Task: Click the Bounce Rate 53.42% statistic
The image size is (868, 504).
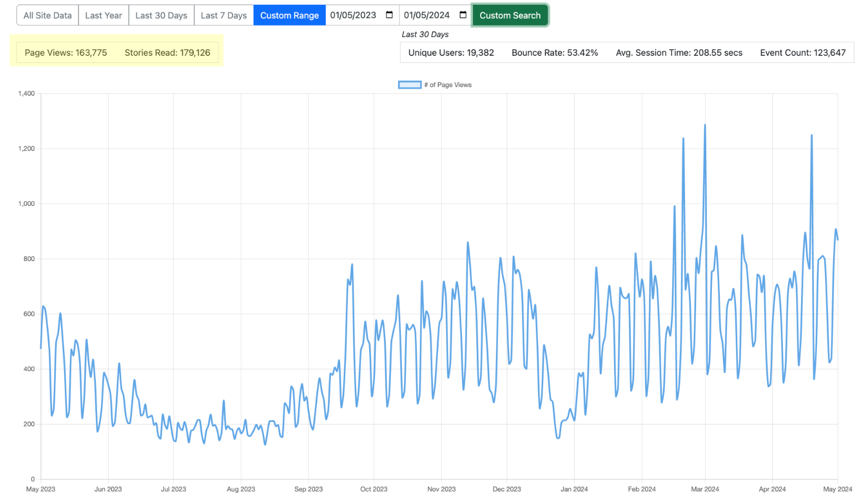Action: (555, 53)
